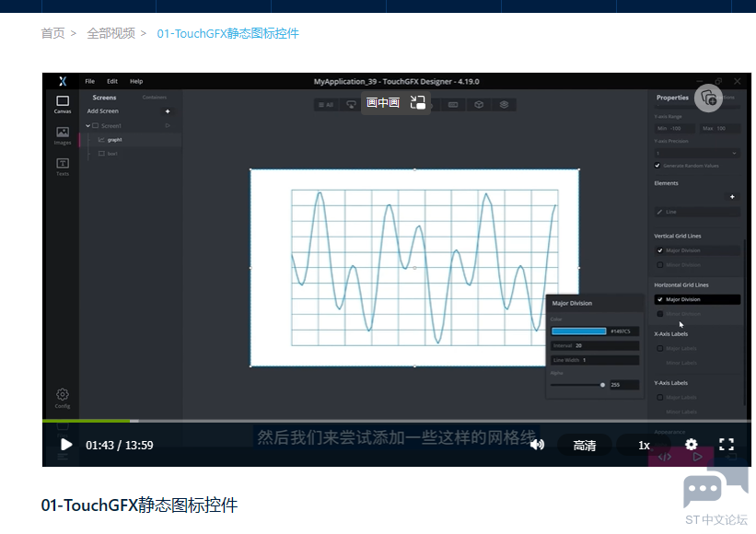Image resolution: width=756 pixels, height=534 pixels.
Task: Select the Canvas sidebar icon
Action: click(x=63, y=104)
